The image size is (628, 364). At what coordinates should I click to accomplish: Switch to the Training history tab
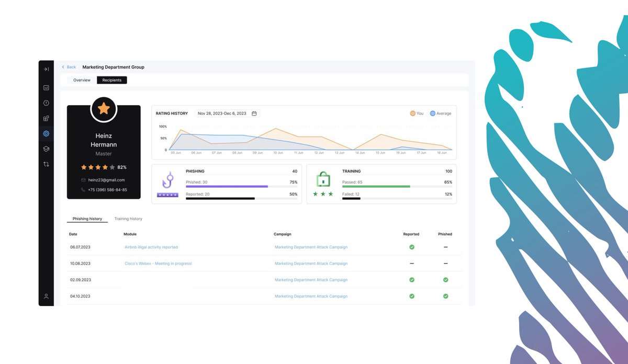(x=128, y=219)
